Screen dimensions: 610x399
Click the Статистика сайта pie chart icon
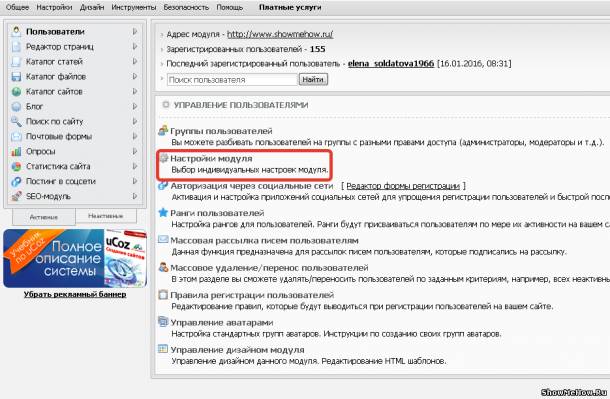pos(16,166)
